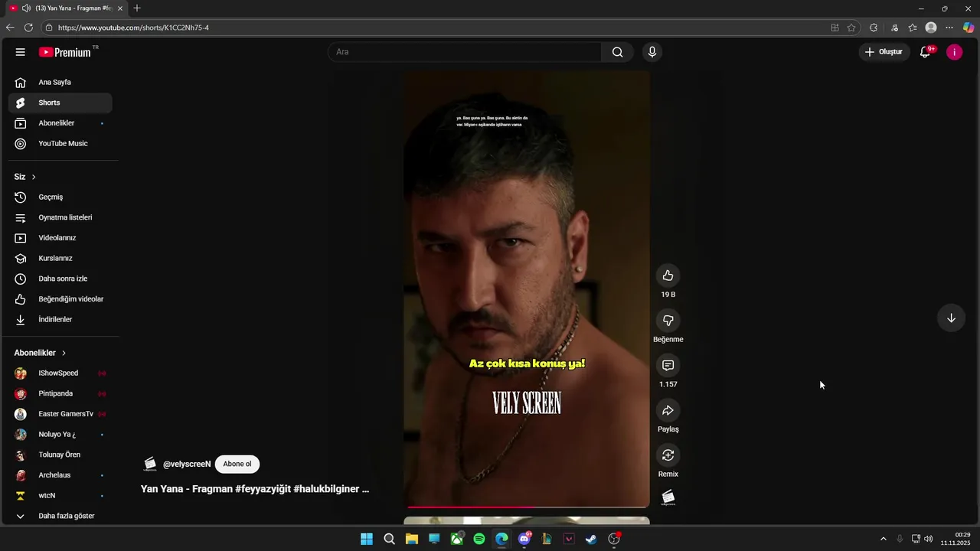Open the Pintipanda channel subscription

click(x=60, y=393)
